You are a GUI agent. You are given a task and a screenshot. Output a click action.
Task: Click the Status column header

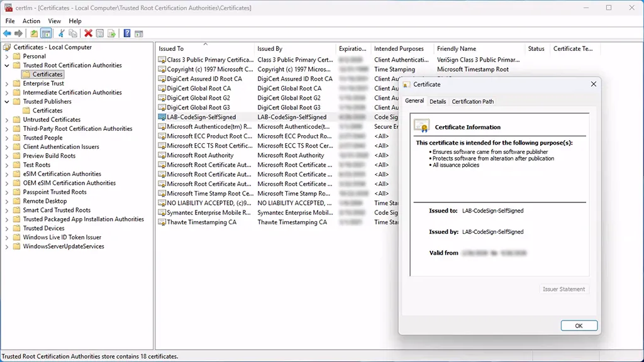(x=537, y=48)
